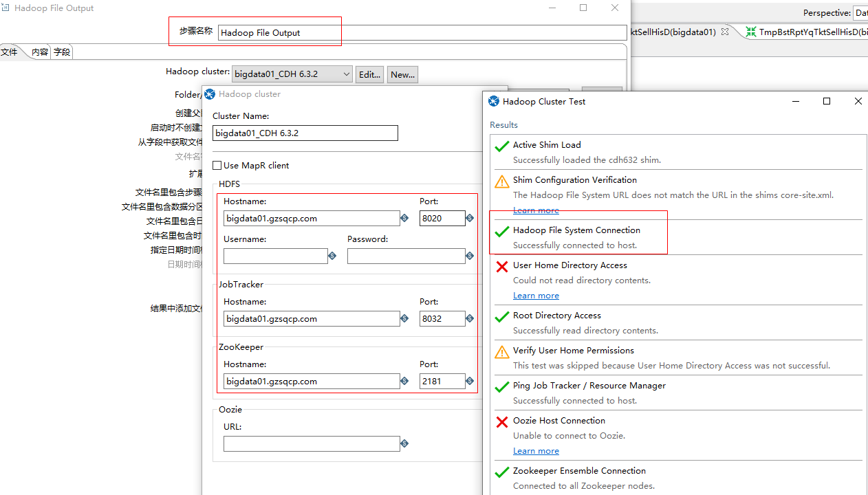
Task: Click variable icon beside HDFS hostname field
Action: [404, 219]
